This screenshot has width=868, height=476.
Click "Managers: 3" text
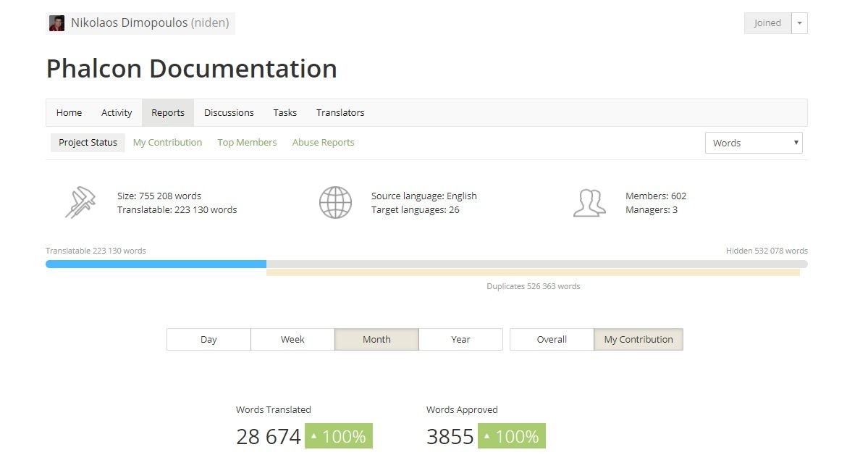[652, 210]
